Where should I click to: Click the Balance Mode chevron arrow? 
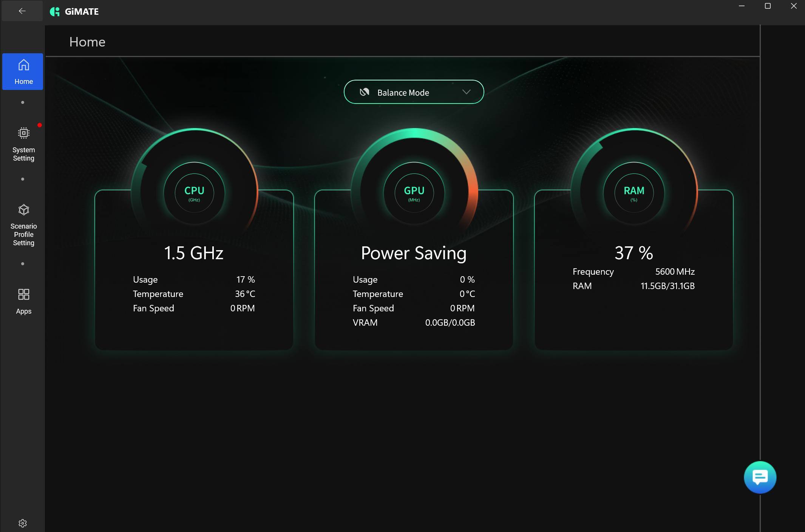[466, 92]
